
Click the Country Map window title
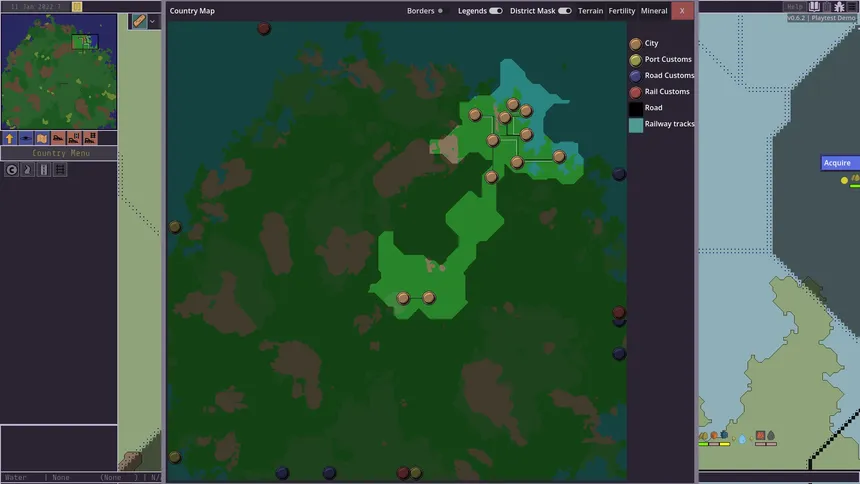click(x=192, y=10)
